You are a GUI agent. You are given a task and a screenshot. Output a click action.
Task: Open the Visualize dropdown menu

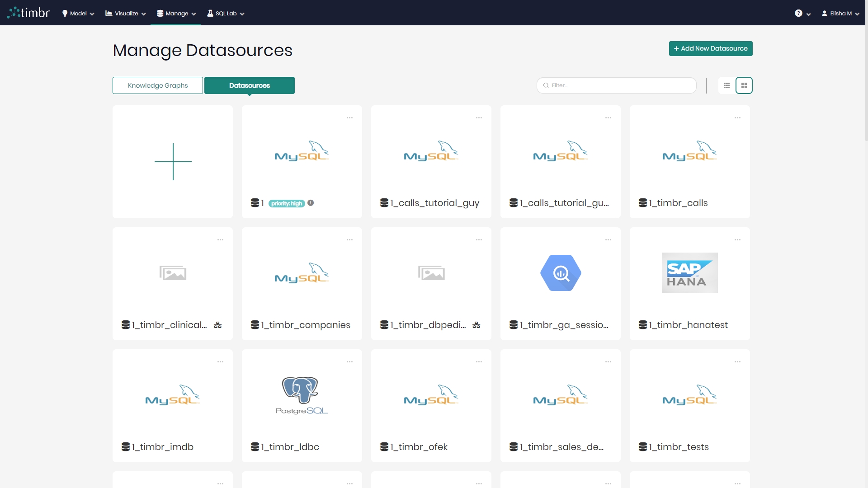(125, 13)
